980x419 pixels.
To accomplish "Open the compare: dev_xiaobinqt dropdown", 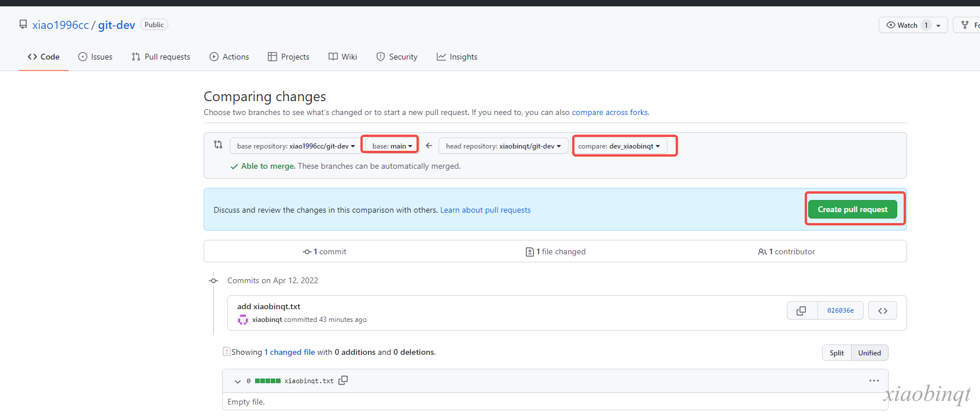I will point(619,146).
